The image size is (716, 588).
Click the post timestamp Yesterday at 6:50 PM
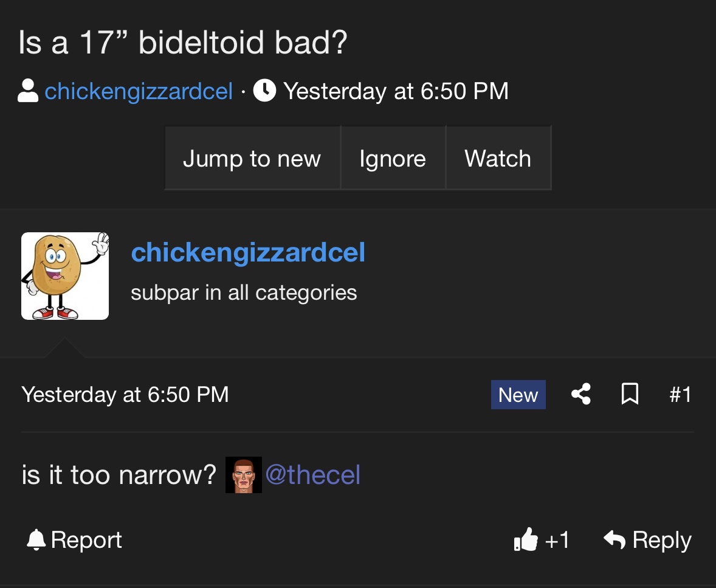click(x=125, y=394)
